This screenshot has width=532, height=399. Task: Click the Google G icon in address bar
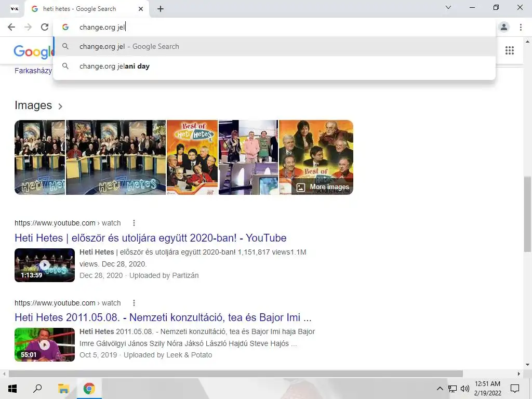point(65,27)
